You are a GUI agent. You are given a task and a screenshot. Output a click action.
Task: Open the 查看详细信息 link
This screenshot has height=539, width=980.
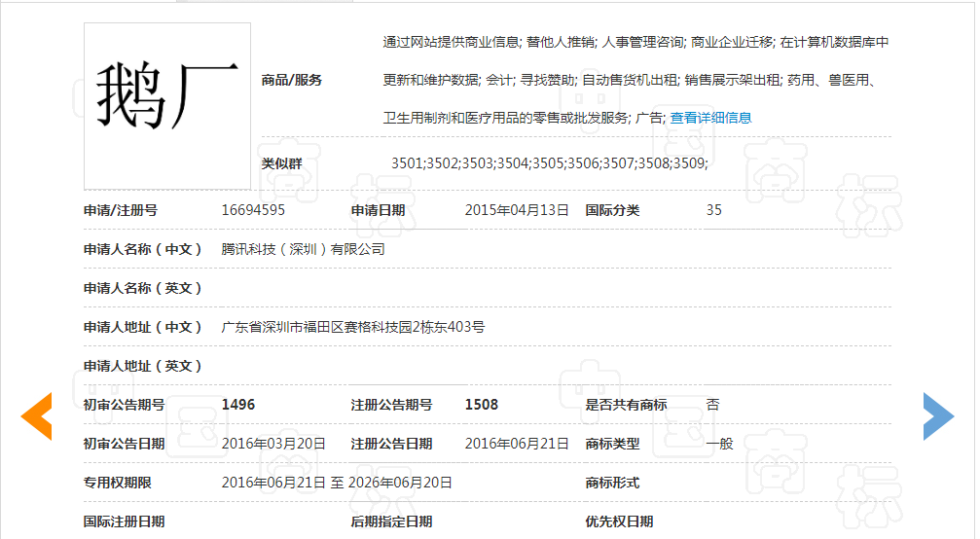pyautogui.click(x=710, y=118)
